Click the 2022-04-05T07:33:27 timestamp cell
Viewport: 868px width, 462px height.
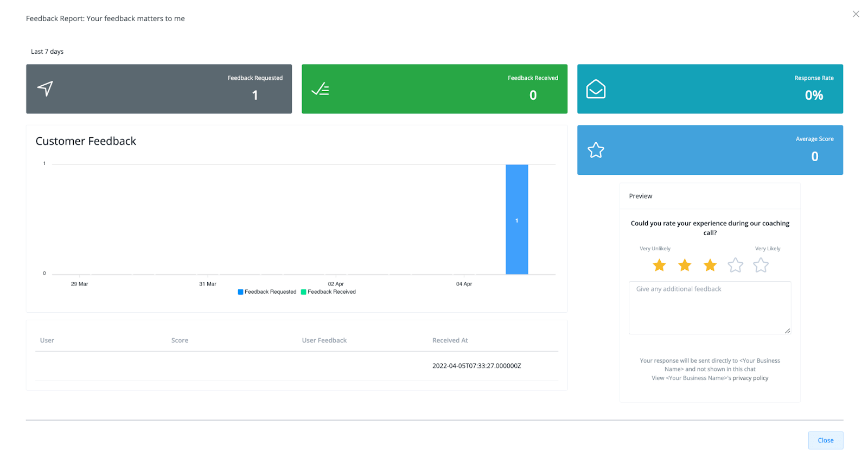click(x=476, y=366)
